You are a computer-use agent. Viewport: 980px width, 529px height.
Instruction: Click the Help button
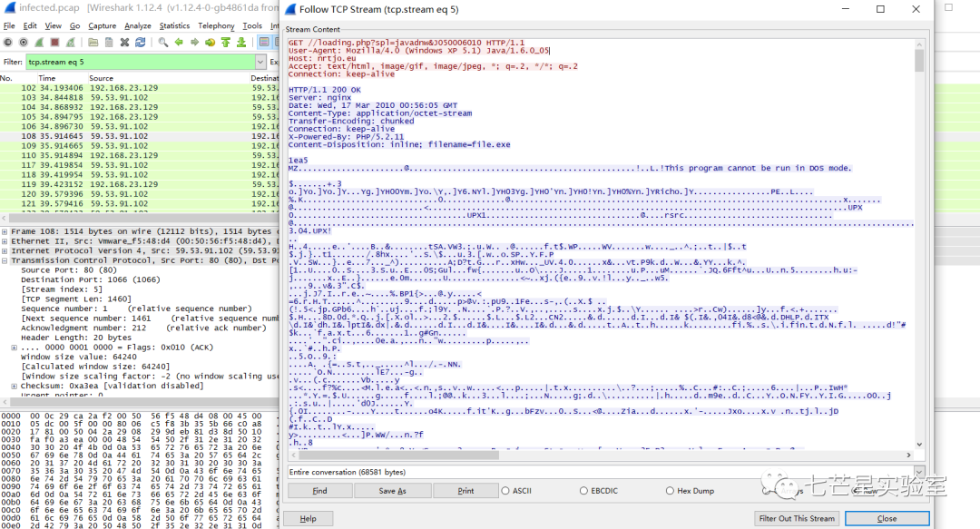click(309, 518)
